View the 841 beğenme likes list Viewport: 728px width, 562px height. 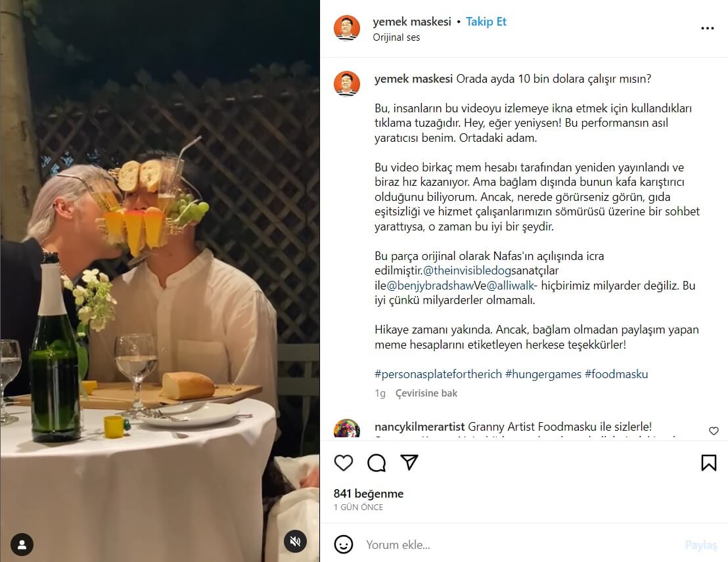coord(369,494)
